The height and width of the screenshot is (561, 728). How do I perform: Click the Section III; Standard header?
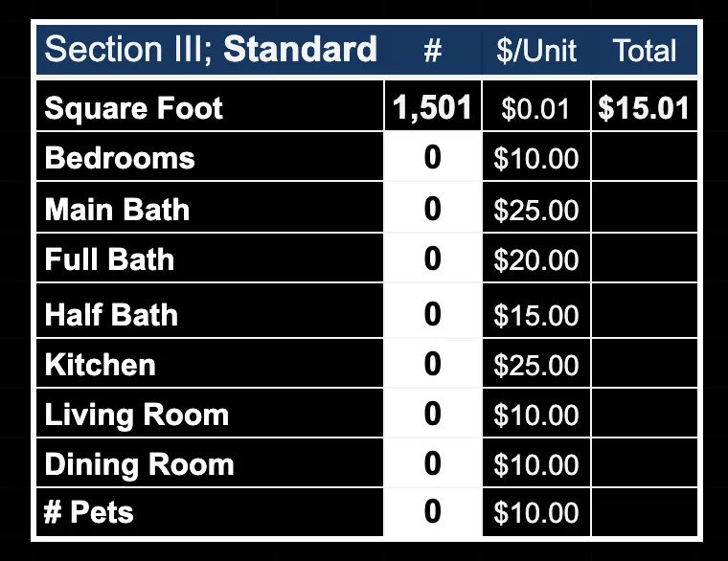pos(211,49)
